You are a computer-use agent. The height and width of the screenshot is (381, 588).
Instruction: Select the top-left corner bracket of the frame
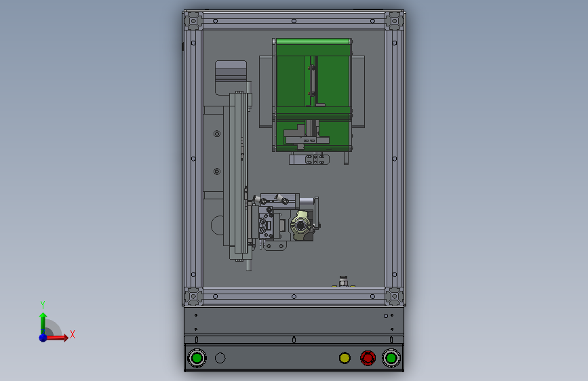coord(194,21)
